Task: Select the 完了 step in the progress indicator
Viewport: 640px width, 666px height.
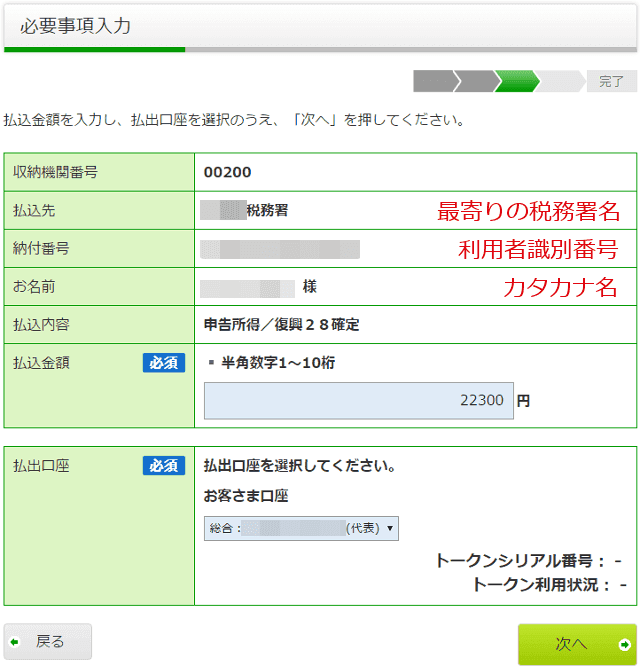Action: click(612, 81)
